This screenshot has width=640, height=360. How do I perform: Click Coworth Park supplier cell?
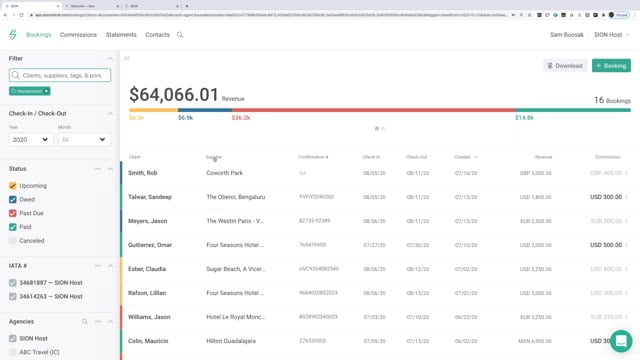[x=224, y=173]
